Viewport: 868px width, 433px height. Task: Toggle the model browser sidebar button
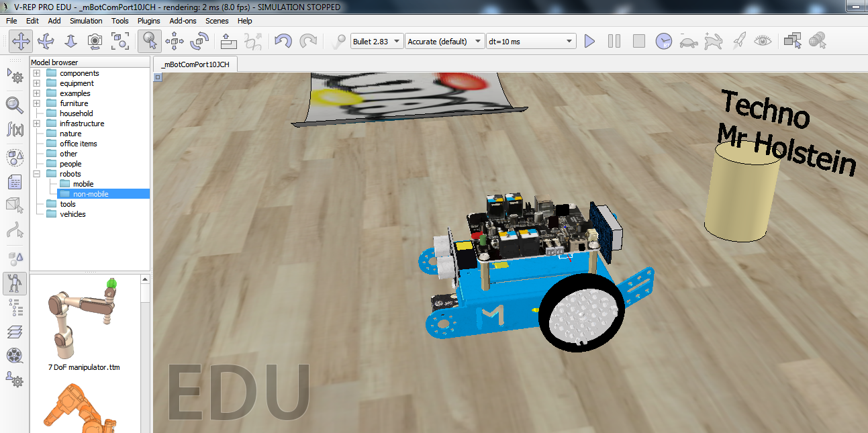tap(15, 284)
